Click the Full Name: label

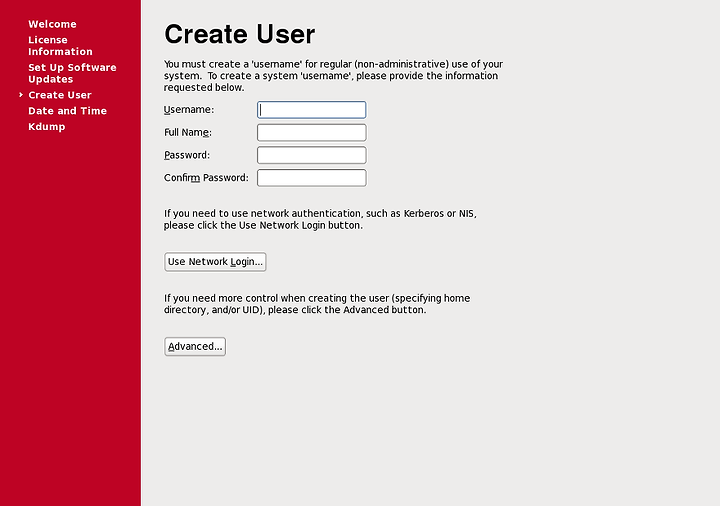click(x=188, y=133)
